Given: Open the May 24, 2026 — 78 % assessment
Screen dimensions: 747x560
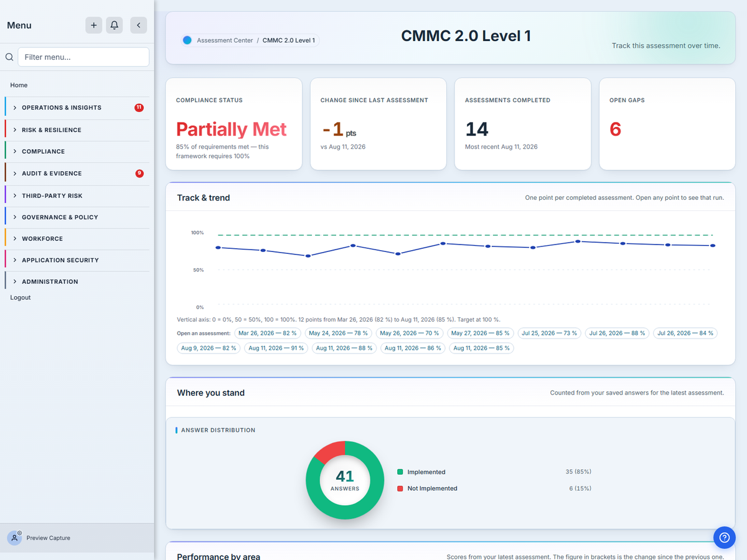Looking at the screenshot, I should click(x=339, y=333).
